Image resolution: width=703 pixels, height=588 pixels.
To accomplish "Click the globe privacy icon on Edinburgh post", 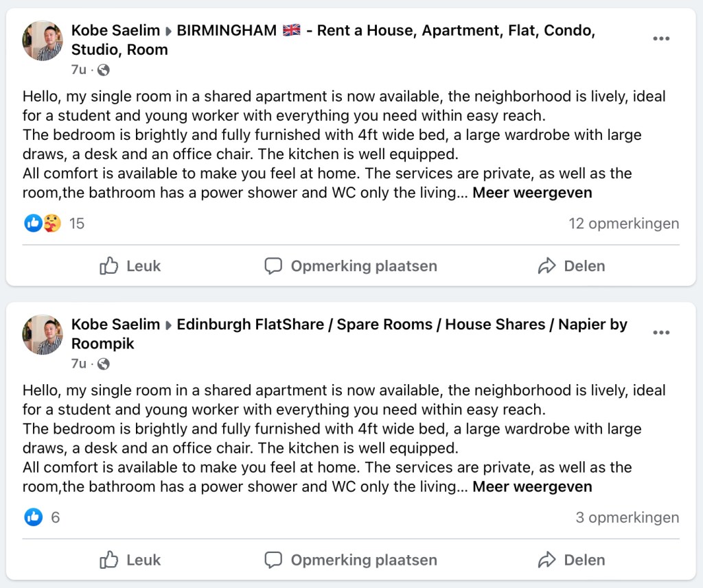I will point(104,364).
